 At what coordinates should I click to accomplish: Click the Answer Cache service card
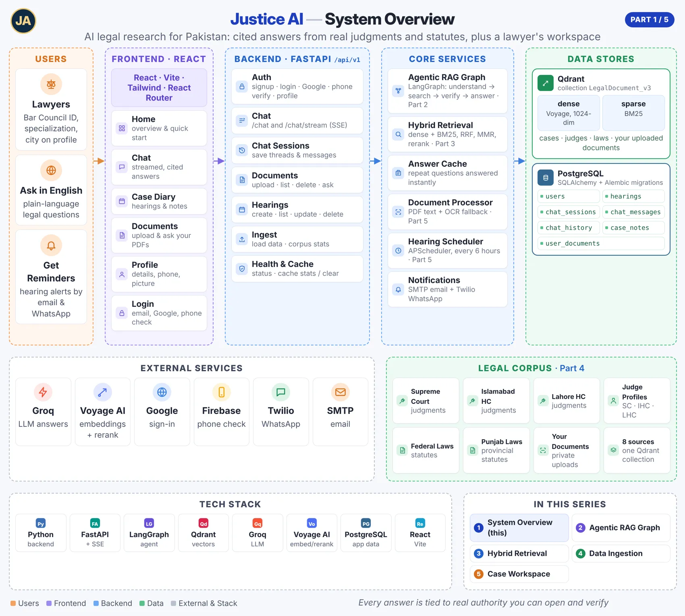point(448,173)
